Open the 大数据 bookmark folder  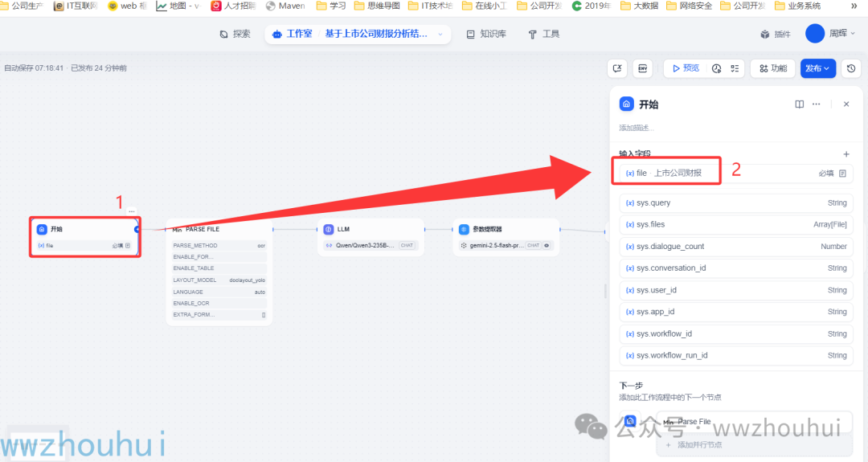[640, 6]
